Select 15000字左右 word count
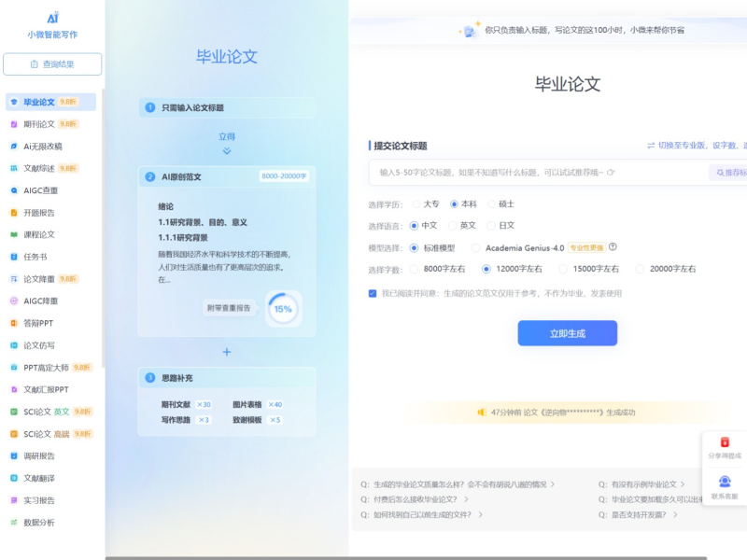The width and height of the screenshot is (747, 560). pyautogui.click(x=563, y=269)
